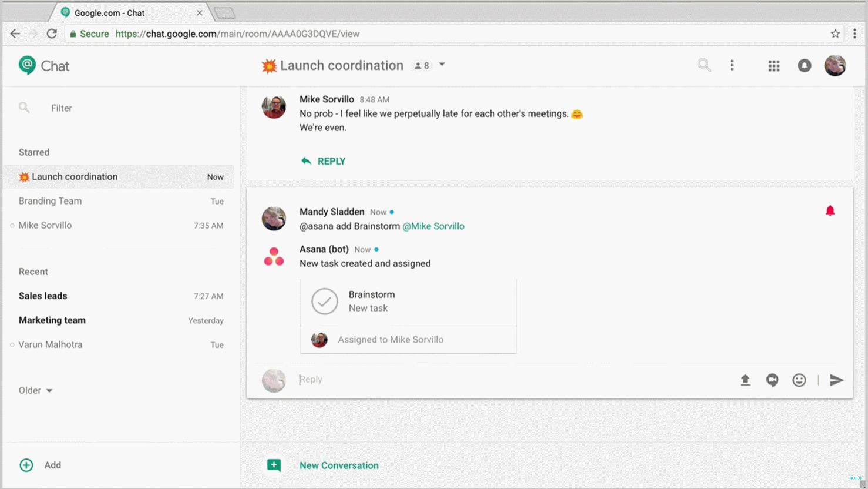Open the account profile avatar
This screenshot has height=489, width=868.
point(835,65)
